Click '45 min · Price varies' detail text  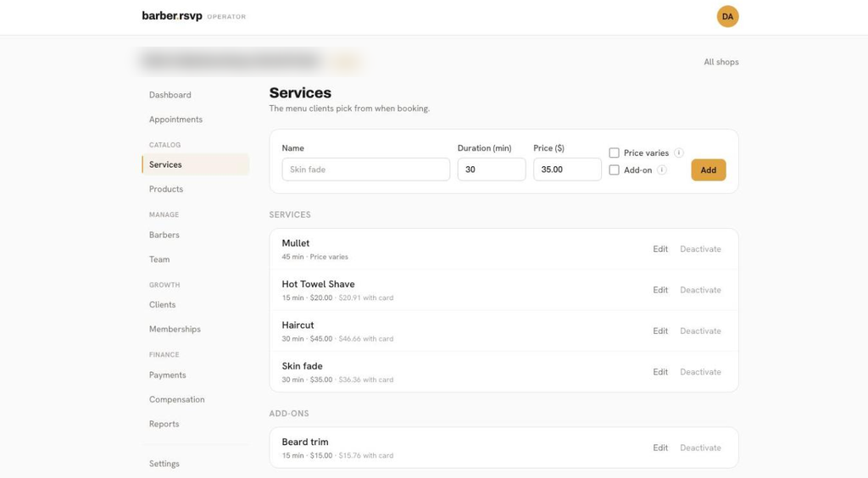(315, 257)
